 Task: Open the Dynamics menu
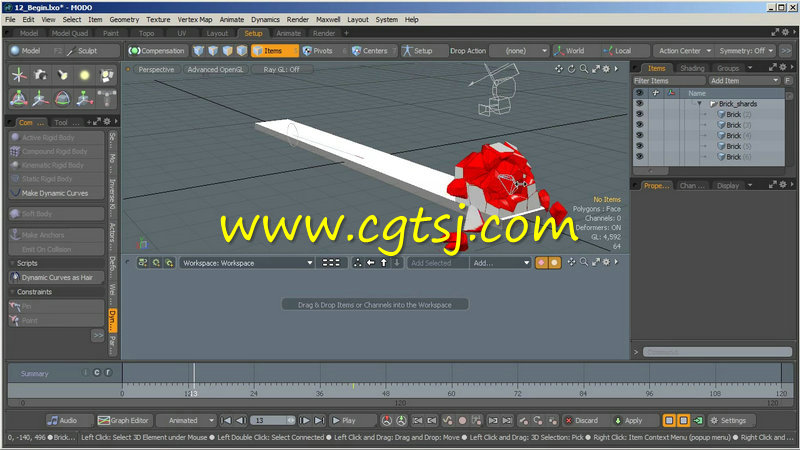pos(265,19)
